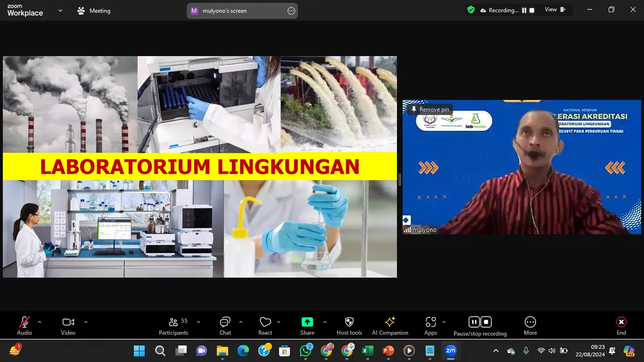The width and height of the screenshot is (644, 362).
Task: Expand the Video options chevron
Action: tap(85, 322)
